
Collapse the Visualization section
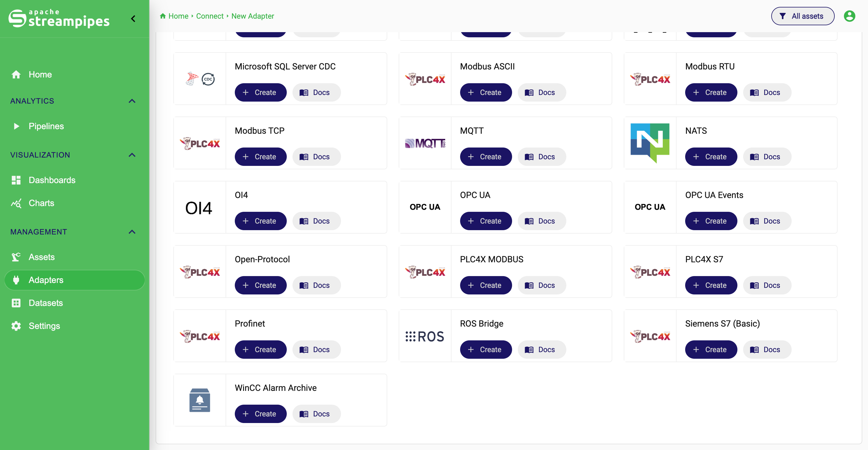tap(132, 155)
